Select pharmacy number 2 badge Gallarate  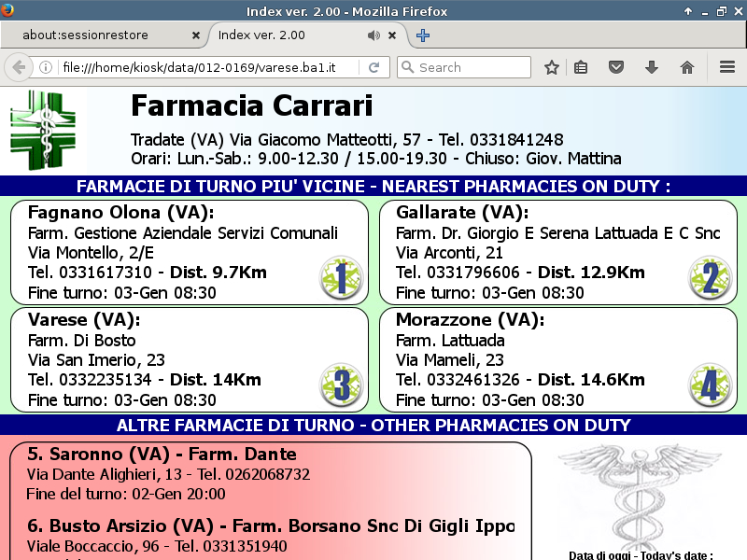710,278
